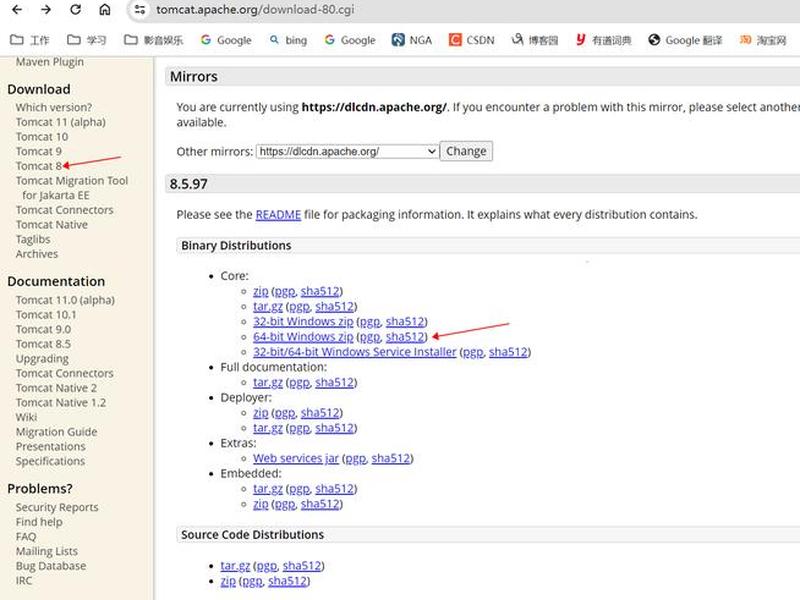Open site info icon in address bar
800x600 pixels.
[140, 9]
